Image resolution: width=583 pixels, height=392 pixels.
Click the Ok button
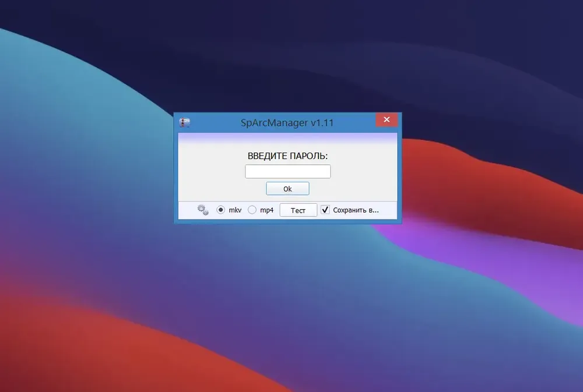pos(287,189)
